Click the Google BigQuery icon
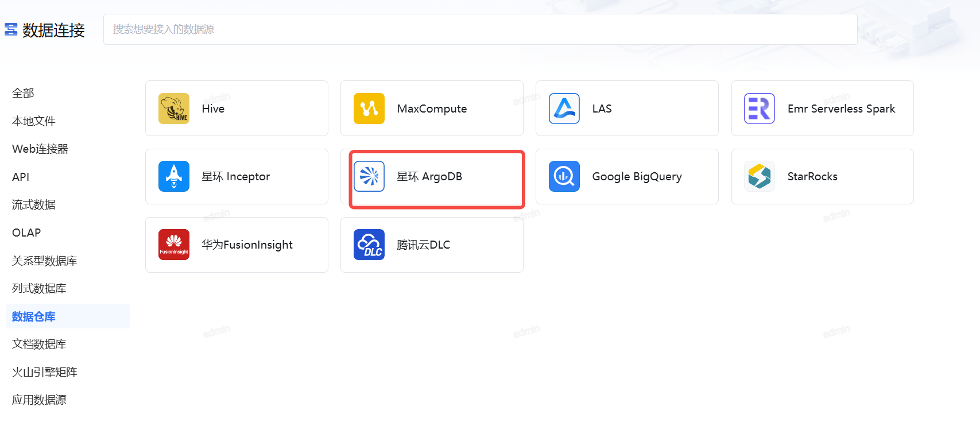Viewport: 980px width, 422px height. click(564, 176)
